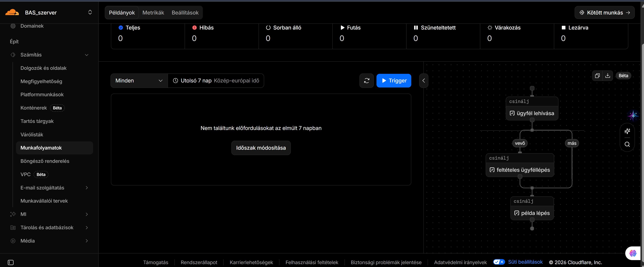Download the workflow diagram
Screen dimensions: 644x267
coord(608,75)
